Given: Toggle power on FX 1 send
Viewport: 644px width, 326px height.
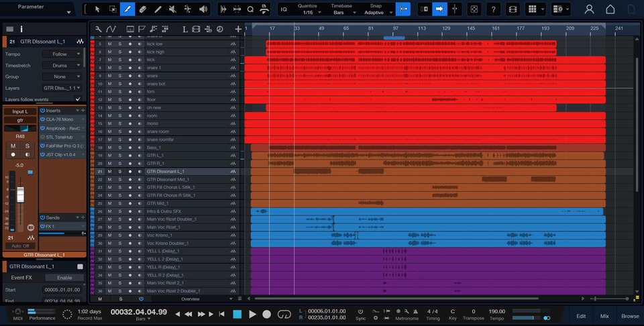Looking at the screenshot, I should pyautogui.click(x=42, y=226).
